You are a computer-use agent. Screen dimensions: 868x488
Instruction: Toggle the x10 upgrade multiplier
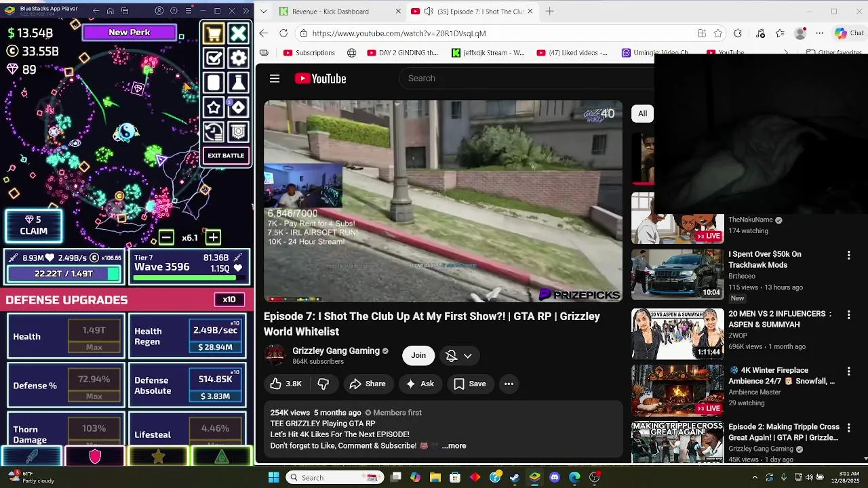coord(229,300)
